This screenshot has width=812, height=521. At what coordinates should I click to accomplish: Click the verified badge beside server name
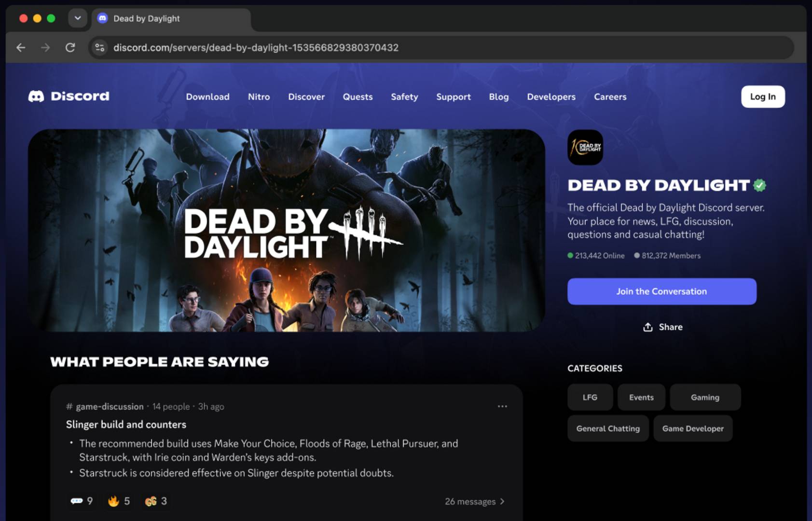(759, 185)
